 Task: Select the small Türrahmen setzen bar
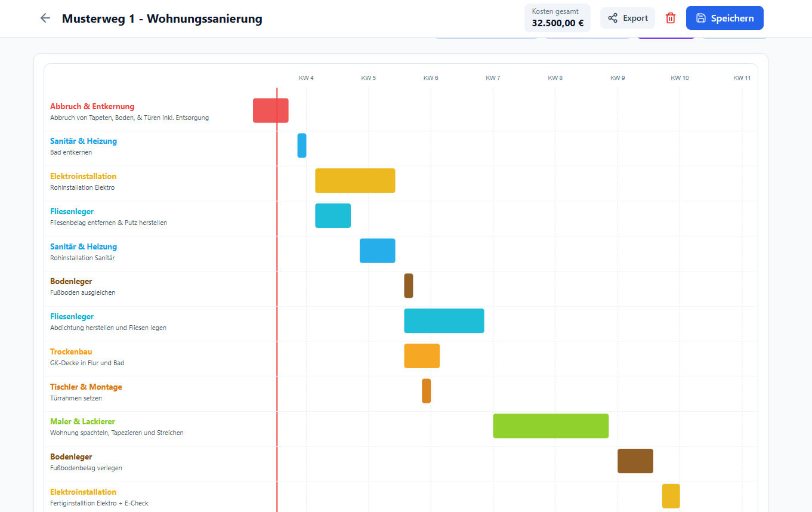click(427, 391)
